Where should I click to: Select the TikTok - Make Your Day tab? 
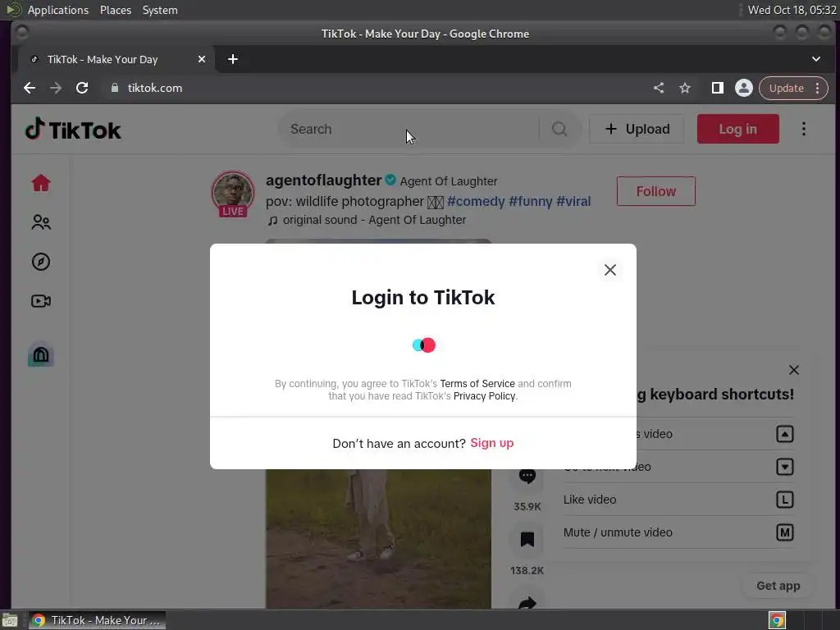pyautogui.click(x=116, y=59)
